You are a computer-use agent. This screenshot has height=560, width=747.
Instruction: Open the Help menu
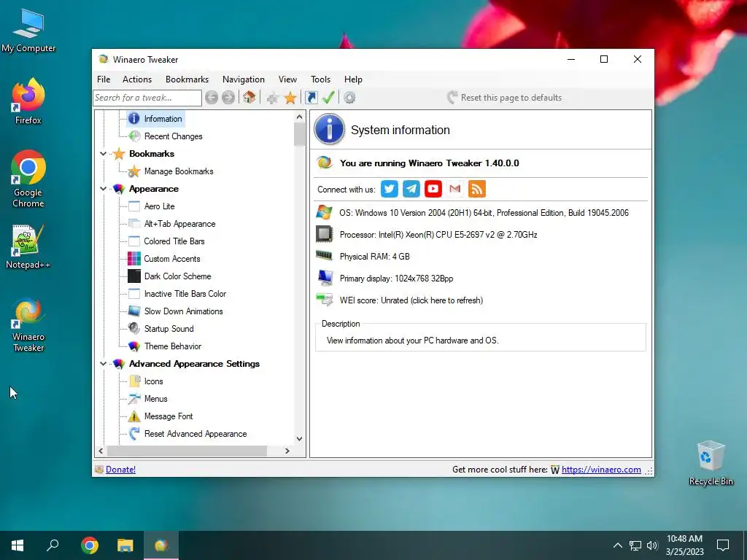click(353, 79)
